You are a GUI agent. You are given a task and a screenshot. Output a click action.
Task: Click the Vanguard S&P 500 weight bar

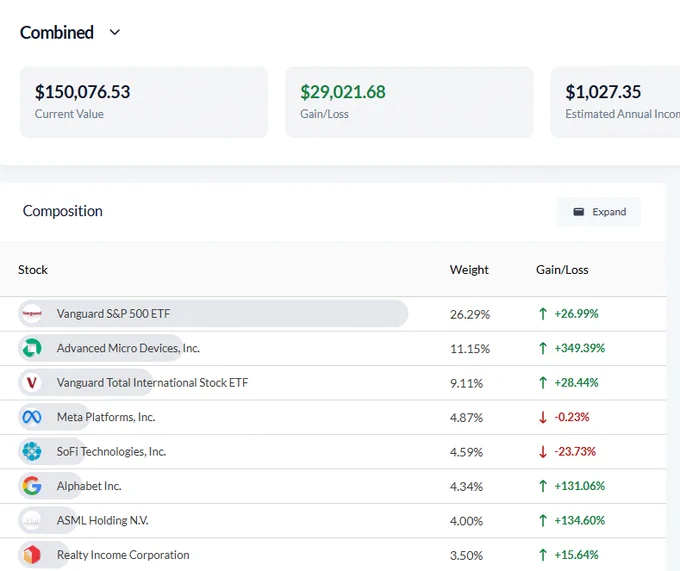(213, 313)
